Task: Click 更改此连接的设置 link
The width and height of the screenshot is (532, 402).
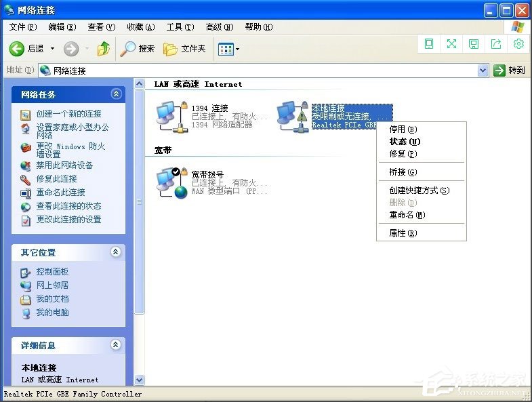Action: point(69,220)
